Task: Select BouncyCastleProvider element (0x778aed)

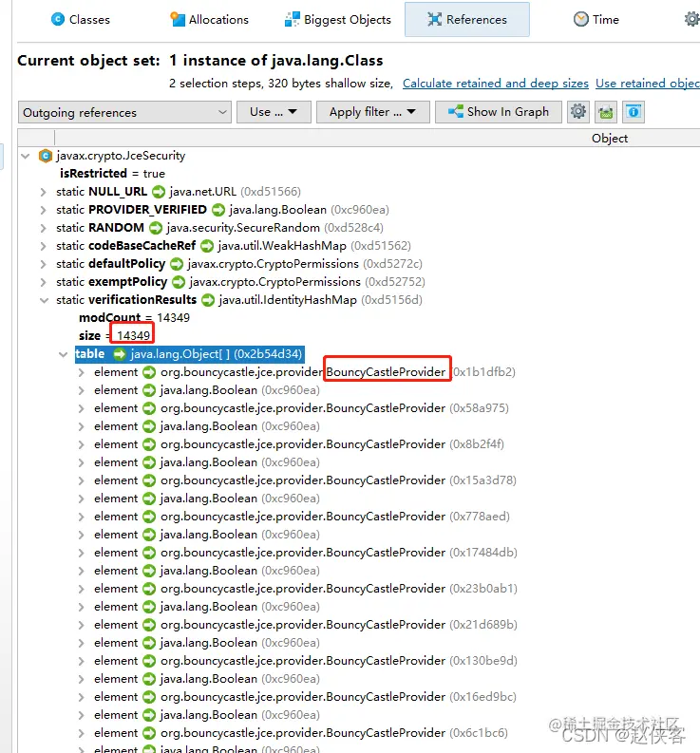Action: click(302, 517)
